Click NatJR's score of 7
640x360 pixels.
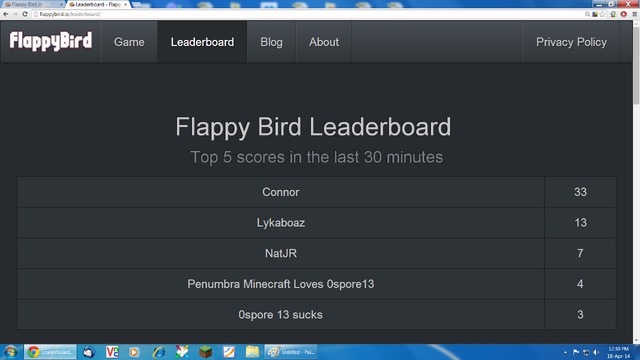[580, 253]
